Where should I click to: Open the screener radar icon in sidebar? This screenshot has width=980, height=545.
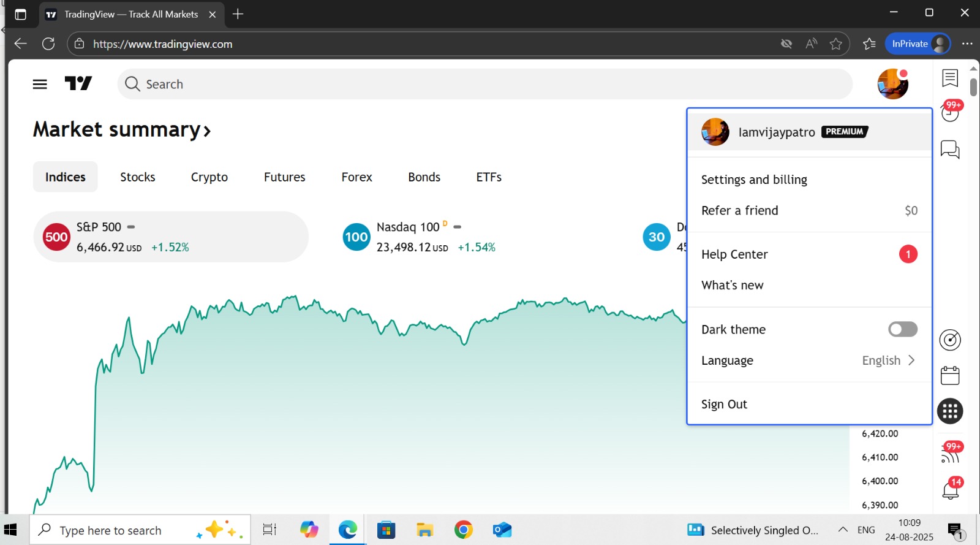950,340
